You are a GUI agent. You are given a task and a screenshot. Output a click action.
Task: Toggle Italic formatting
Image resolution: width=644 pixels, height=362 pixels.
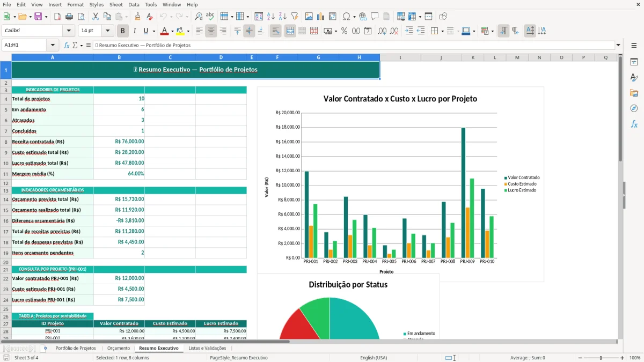tap(135, 31)
